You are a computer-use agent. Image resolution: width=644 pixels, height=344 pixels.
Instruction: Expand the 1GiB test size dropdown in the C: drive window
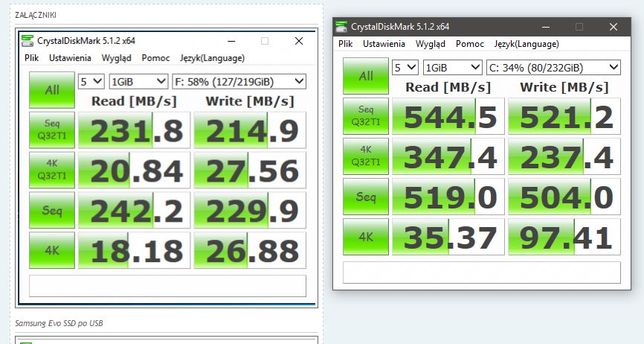451,68
